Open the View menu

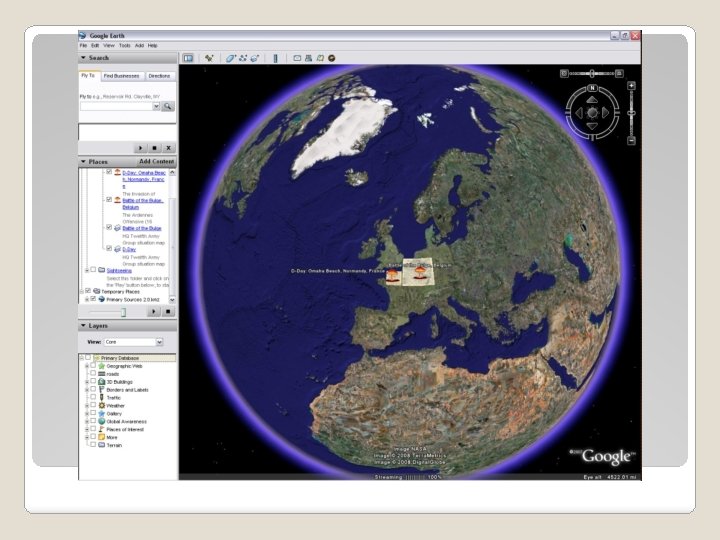coord(109,46)
